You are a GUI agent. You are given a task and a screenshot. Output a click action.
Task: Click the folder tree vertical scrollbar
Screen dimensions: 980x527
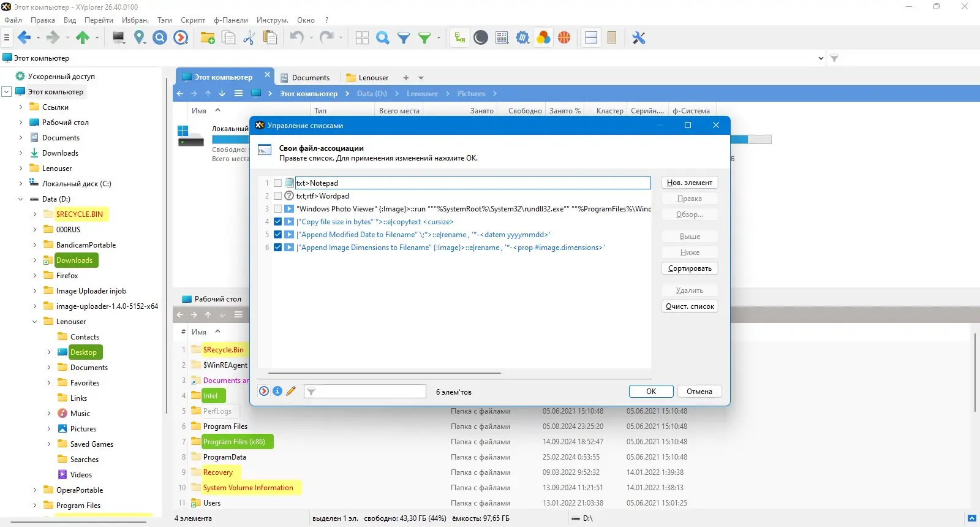click(x=167, y=245)
